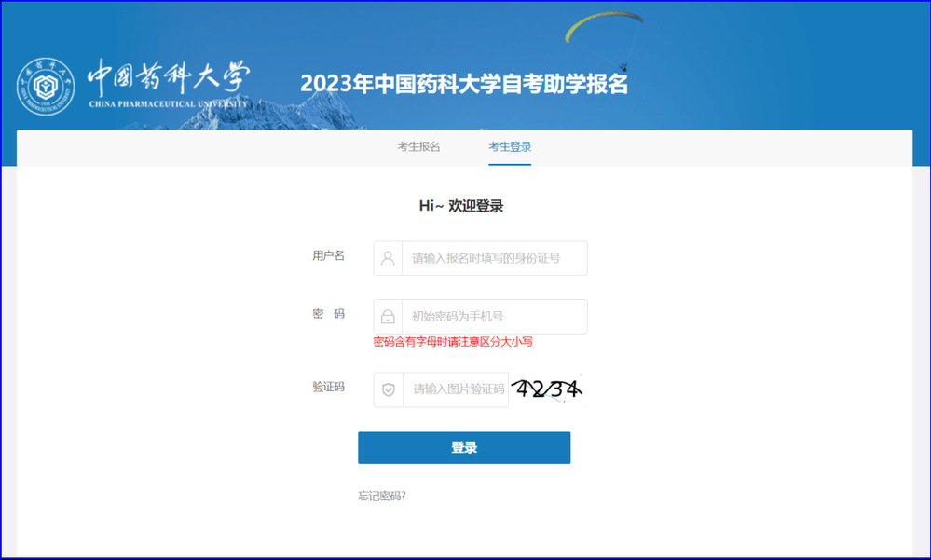This screenshot has height=560, width=931.
Task: Click the lock icon in password field
Action: pos(388,317)
